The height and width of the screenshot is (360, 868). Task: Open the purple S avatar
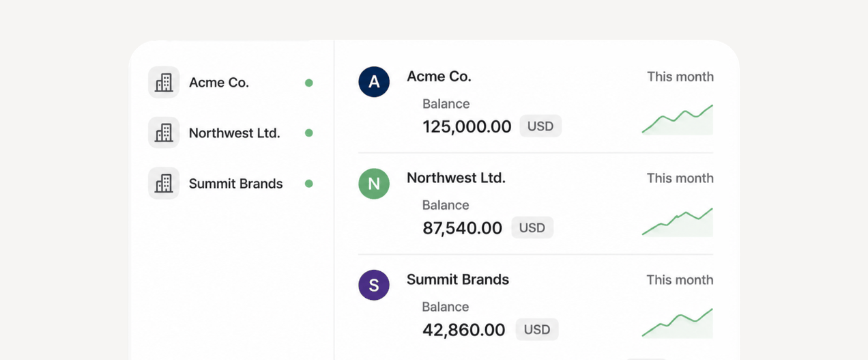point(374,285)
